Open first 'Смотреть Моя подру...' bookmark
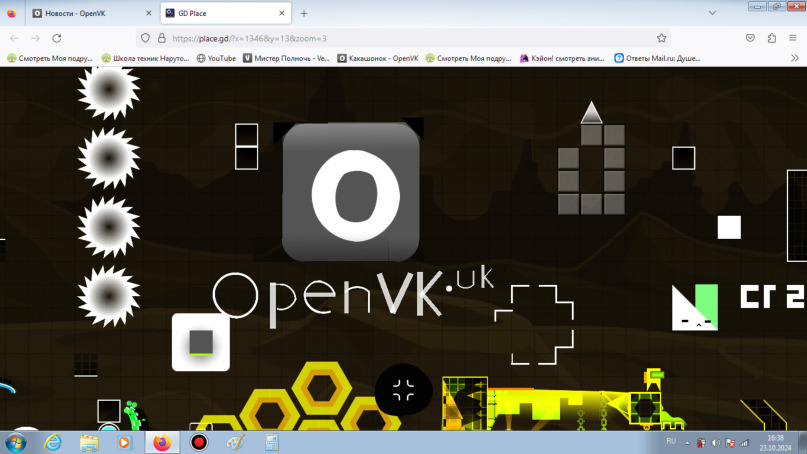Image resolution: width=807 pixels, height=454 pixels. [50, 58]
